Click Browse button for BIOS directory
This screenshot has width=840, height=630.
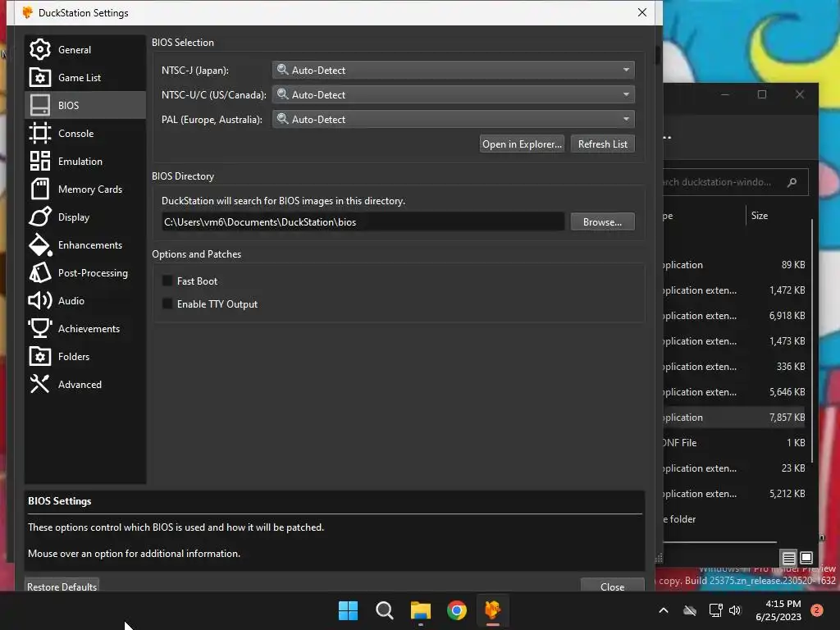[x=603, y=221]
